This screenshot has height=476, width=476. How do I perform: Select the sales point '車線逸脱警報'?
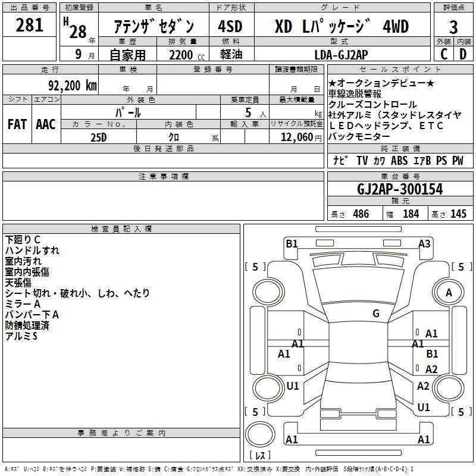pyautogui.click(x=355, y=94)
